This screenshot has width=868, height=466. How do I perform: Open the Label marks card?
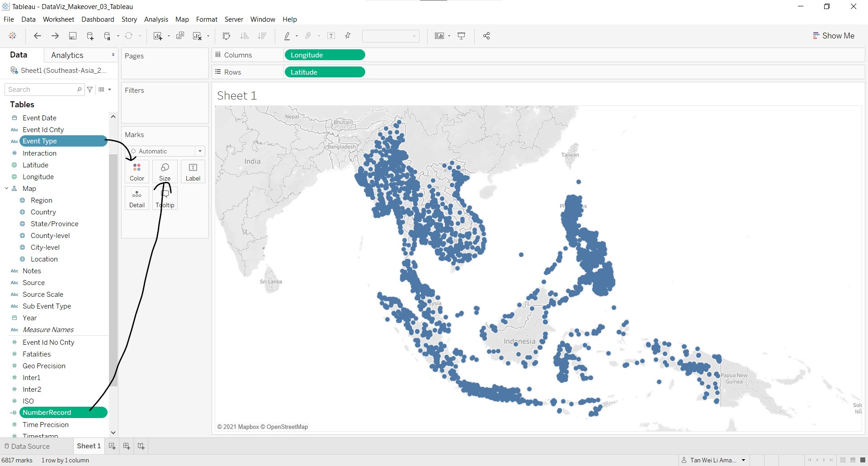(x=193, y=172)
